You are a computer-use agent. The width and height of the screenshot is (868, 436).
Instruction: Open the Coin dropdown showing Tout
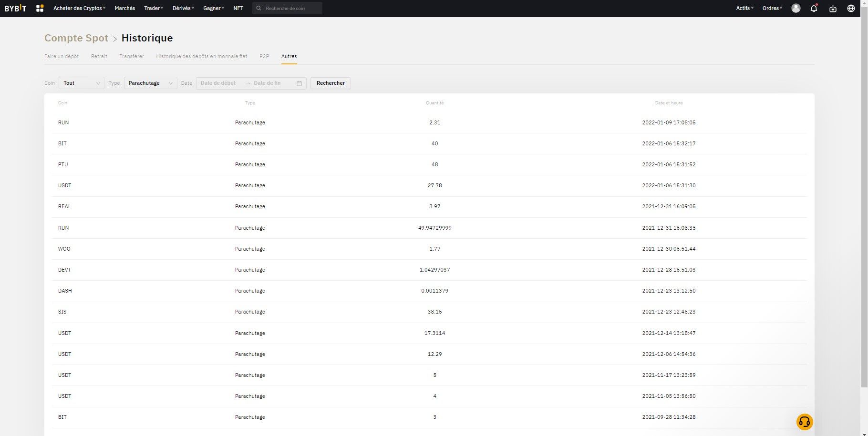point(82,83)
